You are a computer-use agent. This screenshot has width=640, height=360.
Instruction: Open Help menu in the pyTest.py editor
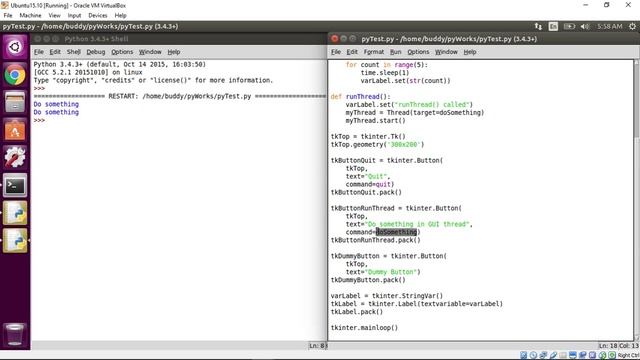click(x=470, y=52)
